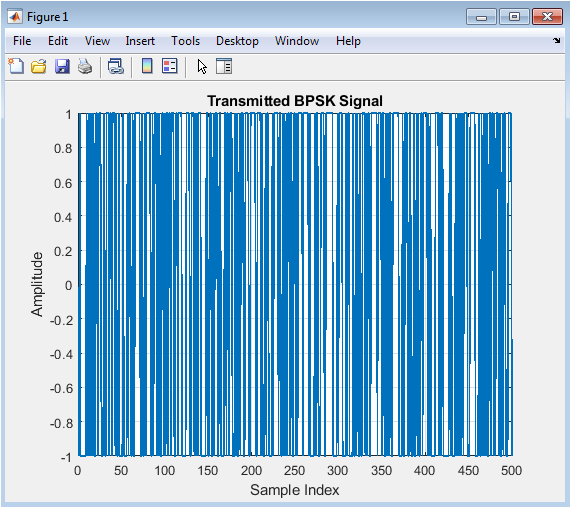Viewport: 571px width, 508px height.
Task: Insert a legend using the toolbar icon
Action: pyautogui.click(x=170, y=66)
